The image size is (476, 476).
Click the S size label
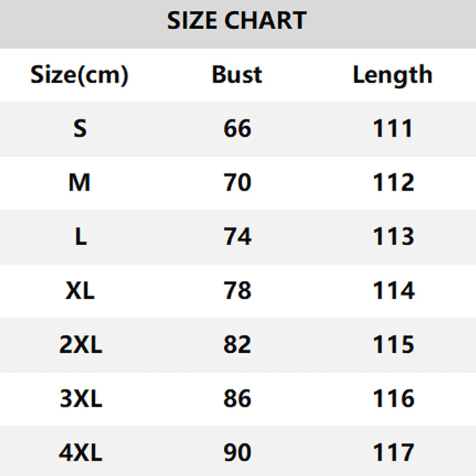[80, 129]
